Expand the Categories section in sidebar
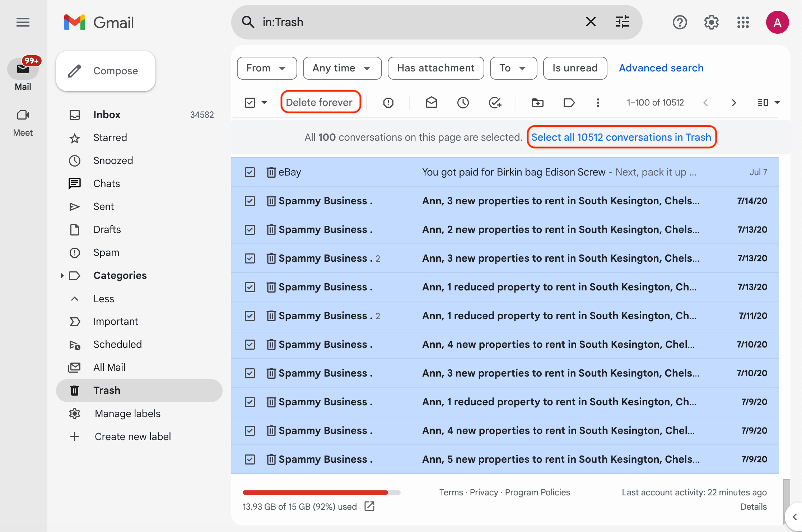This screenshot has height=532, width=802. pos(62,275)
